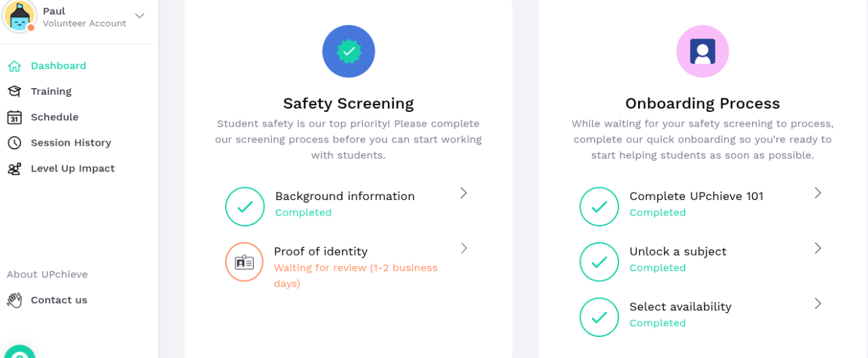Click the Contact us waving hand icon
This screenshot has height=358, width=868.
[x=14, y=300]
